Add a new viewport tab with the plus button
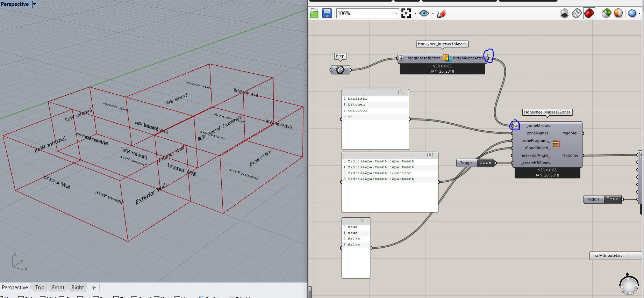 (94, 288)
